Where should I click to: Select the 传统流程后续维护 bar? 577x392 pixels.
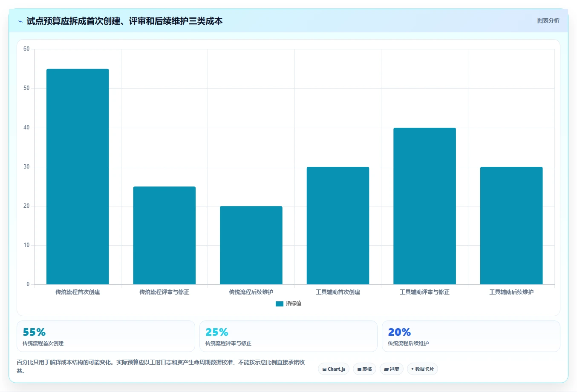coord(251,245)
